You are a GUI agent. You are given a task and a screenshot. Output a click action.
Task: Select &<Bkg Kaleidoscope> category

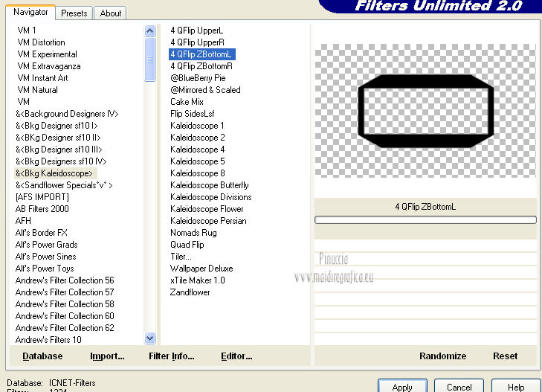54,173
